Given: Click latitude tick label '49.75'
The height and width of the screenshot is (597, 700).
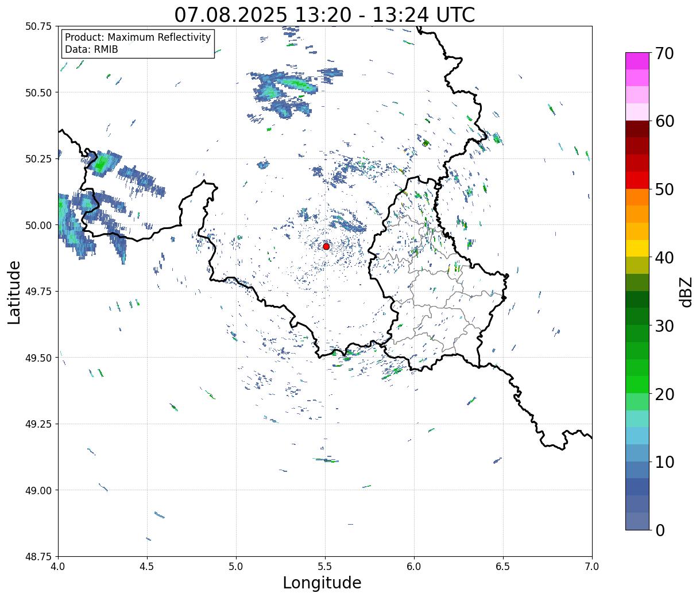Looking at the screenshot, I should (38, 292).
